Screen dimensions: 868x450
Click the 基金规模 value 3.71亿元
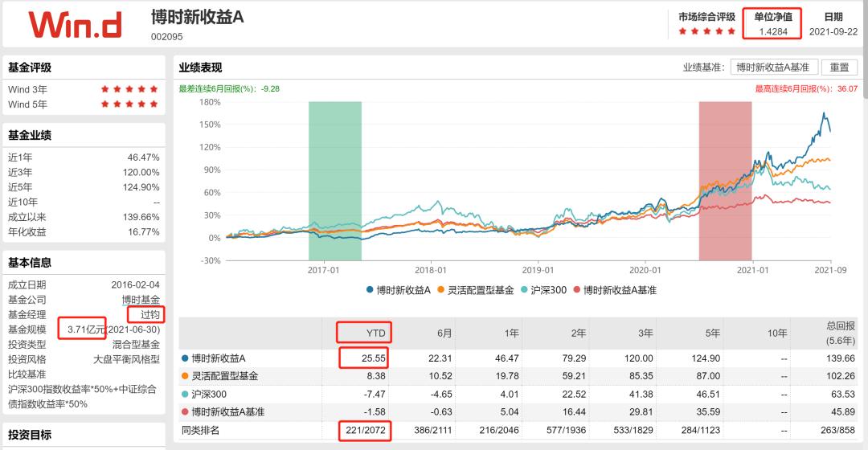pyautogui.click(x=86, y=329)
